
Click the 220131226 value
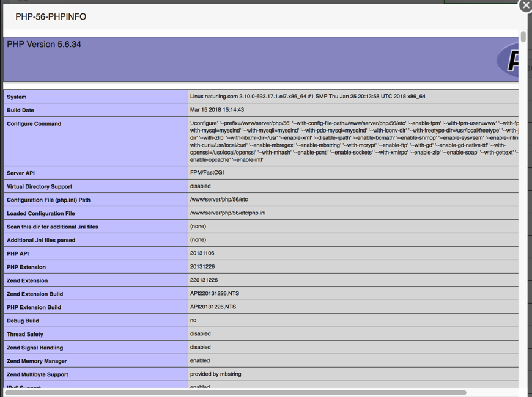pos(204,280)
